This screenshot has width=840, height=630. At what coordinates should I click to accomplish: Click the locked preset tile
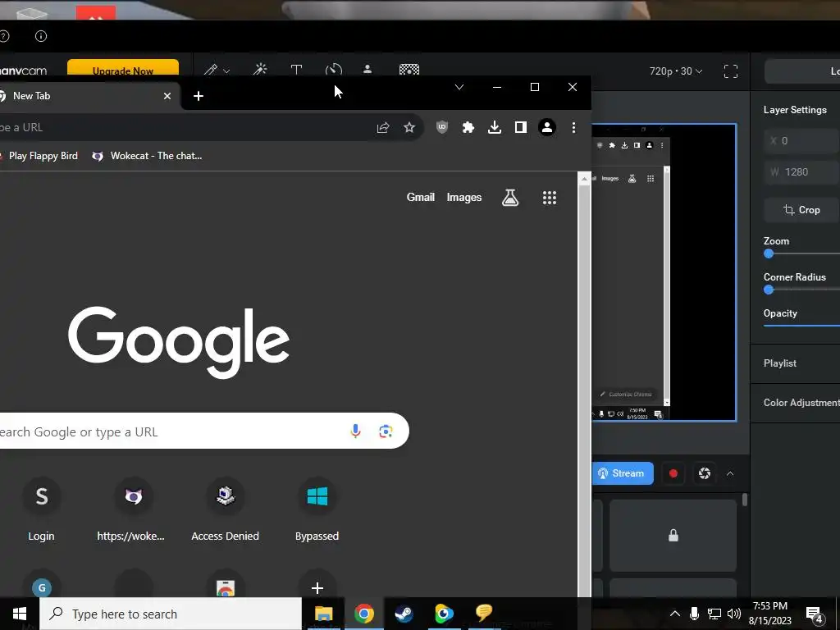(673, 536)
